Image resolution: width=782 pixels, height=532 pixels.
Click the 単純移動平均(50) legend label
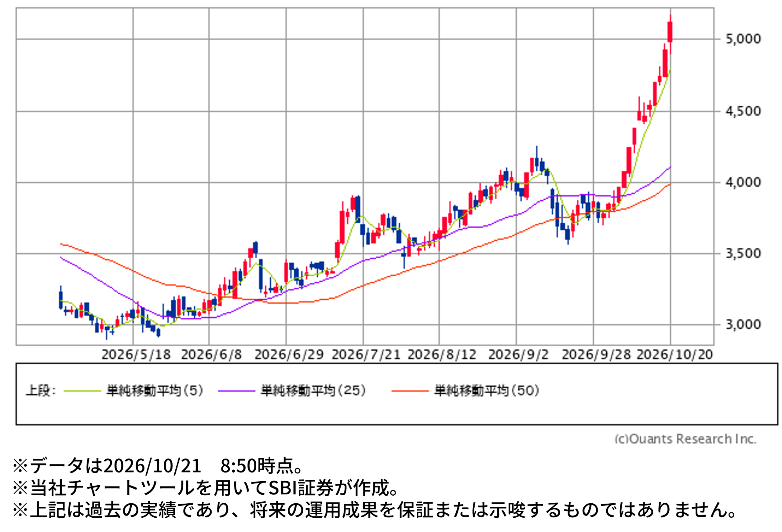point(487,391)
